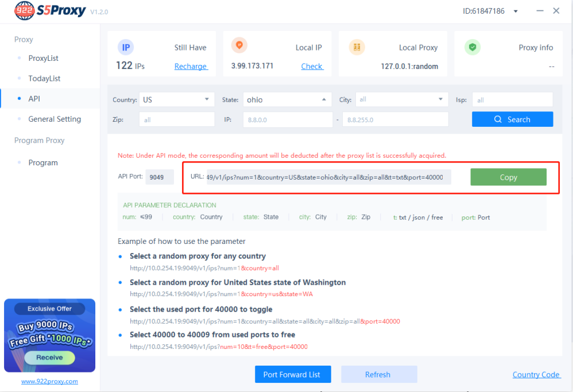Click the Country Code link
573x392 pixels.
(536, 375)
